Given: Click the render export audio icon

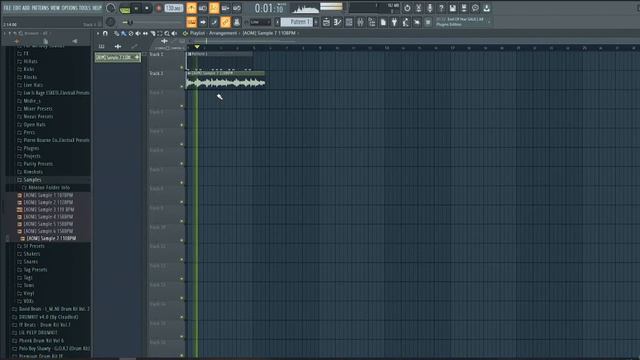Looking at the screenshot, I should point(464,8).
